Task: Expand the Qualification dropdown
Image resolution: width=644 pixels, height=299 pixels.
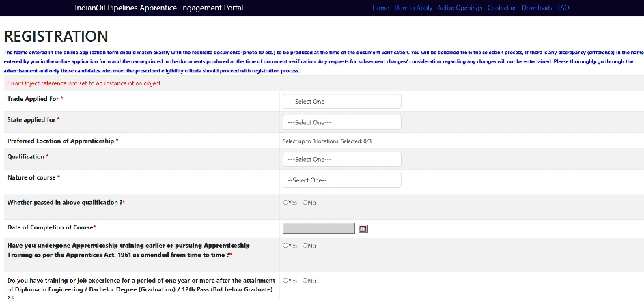Action: click(x=341, y=159)
